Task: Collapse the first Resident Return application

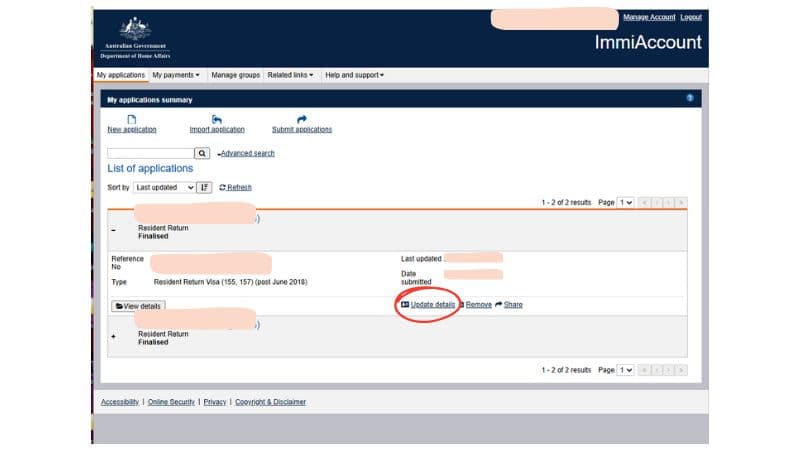Action: click(x=113, y=231)
